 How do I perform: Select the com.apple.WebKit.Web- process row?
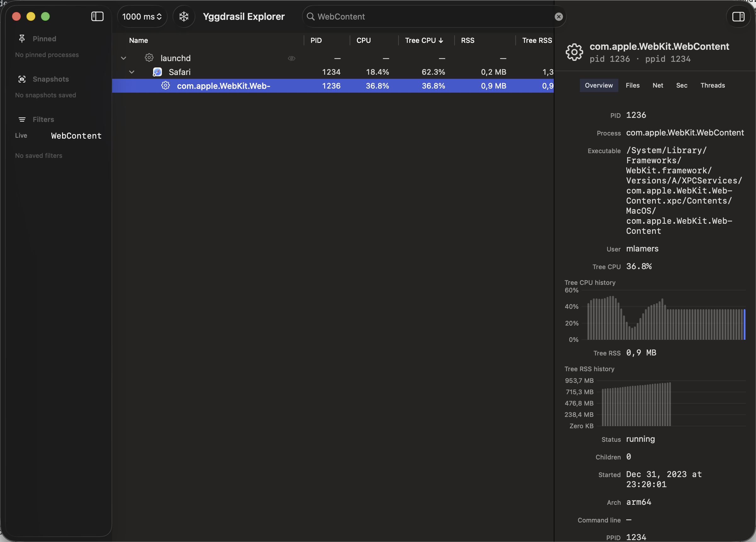coord(333,86)
